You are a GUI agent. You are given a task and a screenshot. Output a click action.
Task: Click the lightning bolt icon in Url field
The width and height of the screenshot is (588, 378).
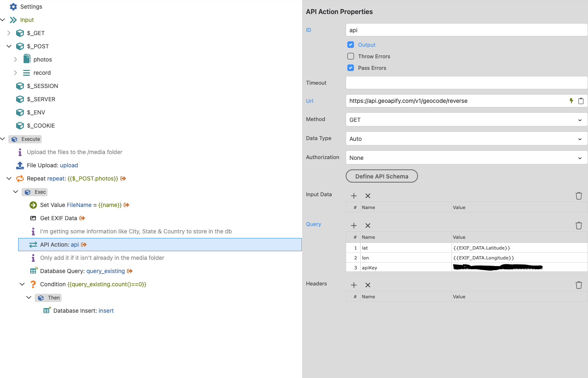point(571,101)
